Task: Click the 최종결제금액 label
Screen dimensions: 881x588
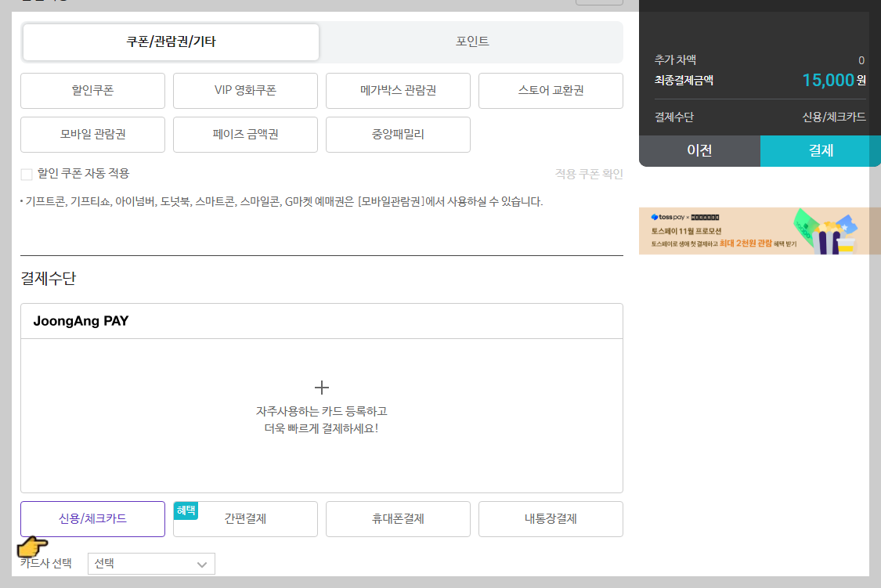Action: tap(684, 81)
